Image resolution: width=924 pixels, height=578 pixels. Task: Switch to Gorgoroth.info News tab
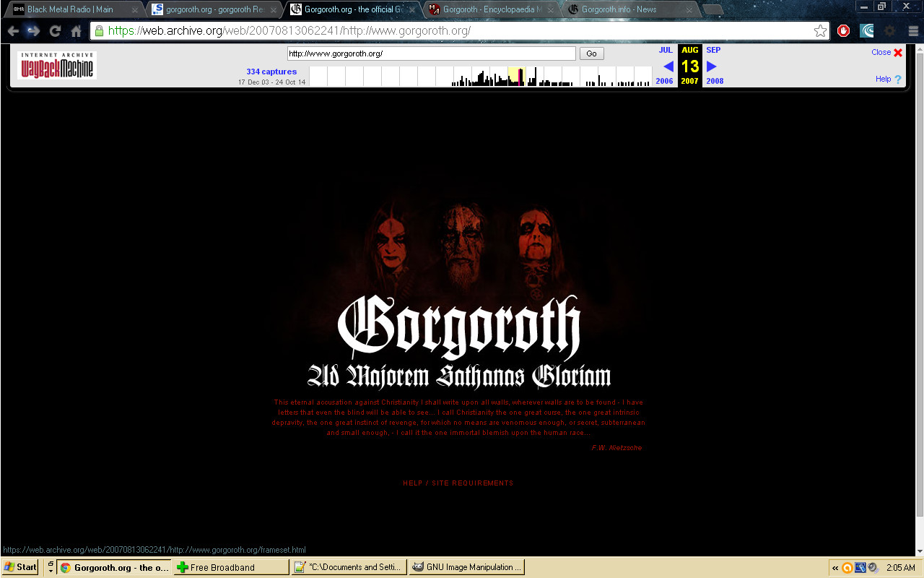pyautogui.click(x=629, y=9)
